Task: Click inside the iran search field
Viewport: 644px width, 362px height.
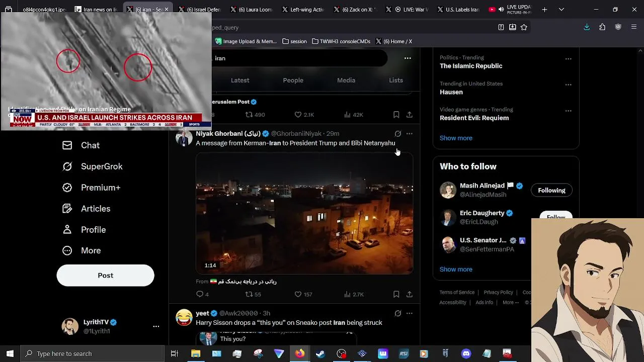Action: [299, 58]
